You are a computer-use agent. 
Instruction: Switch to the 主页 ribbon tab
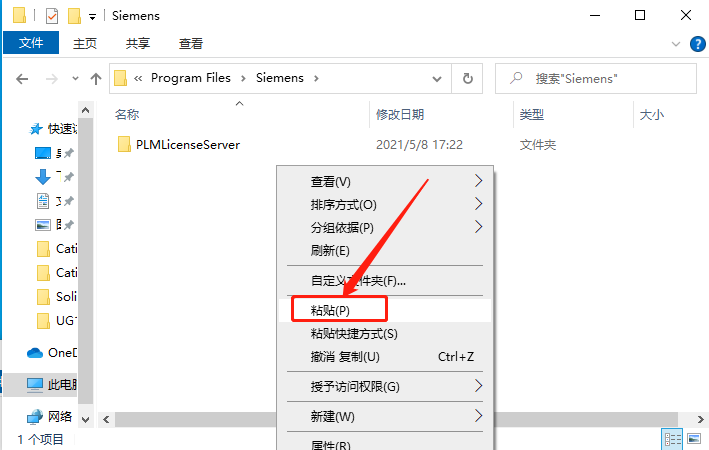85,43
